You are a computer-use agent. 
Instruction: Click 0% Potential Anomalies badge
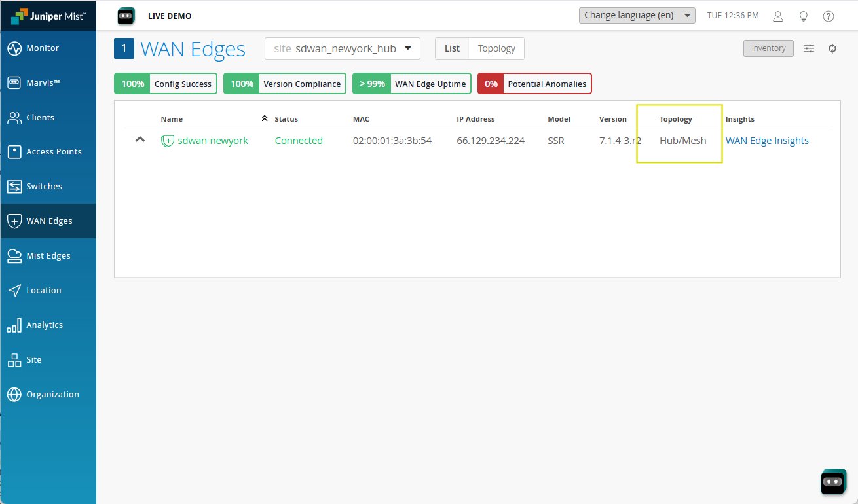click(534, 84)
